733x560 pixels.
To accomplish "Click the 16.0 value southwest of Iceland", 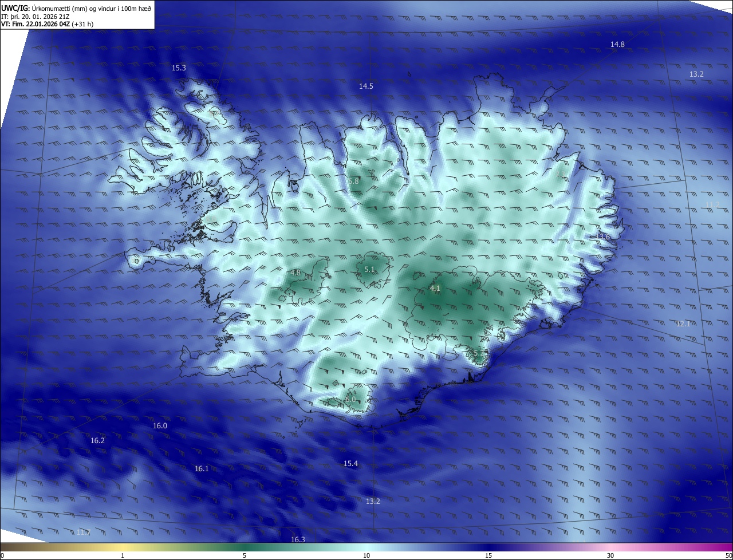I will (160, 425).
